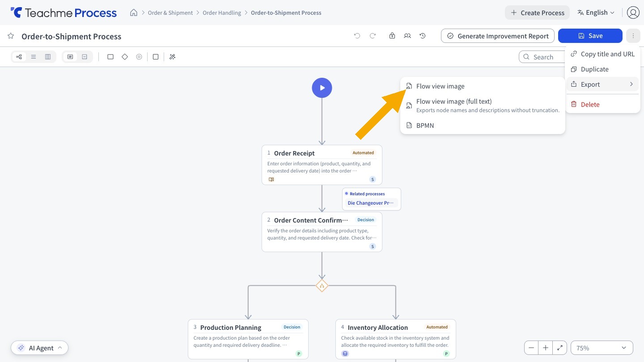This screenshot has width=644, height=362.
Task: Select the collapsed node display toggle
Action: coord(85,57)
